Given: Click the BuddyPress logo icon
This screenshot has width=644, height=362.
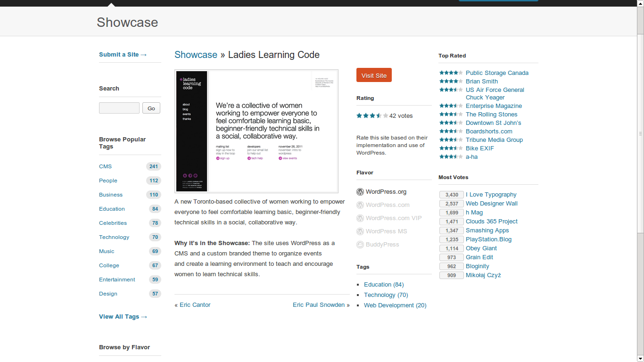Looking at the screenshot, I should 360,245.
